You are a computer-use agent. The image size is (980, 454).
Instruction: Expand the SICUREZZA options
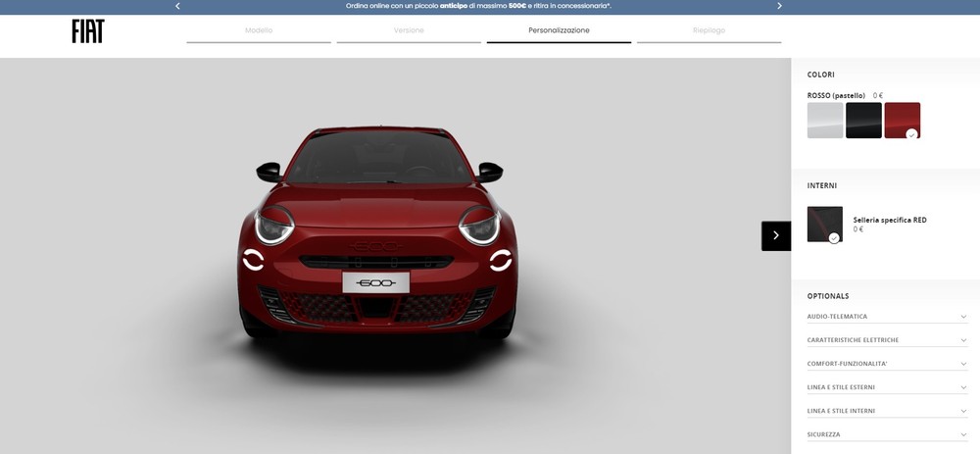tap(888, 434)
